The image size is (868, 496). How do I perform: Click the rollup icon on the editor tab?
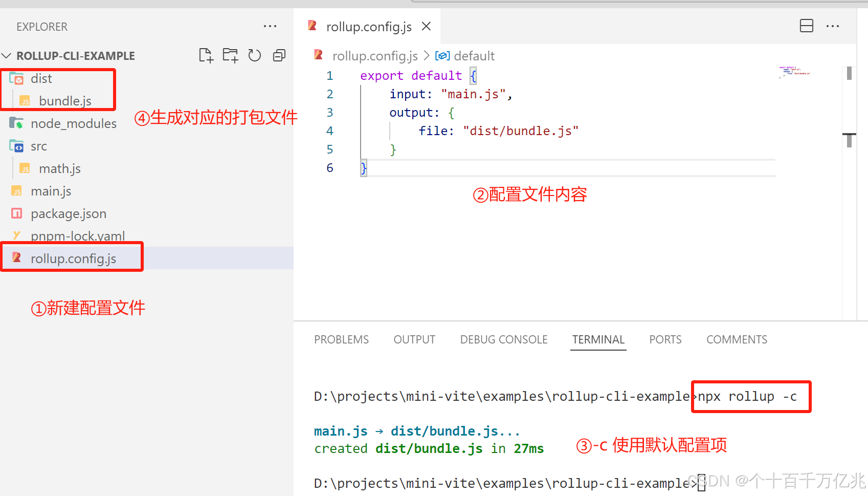(x=313, y=26)
